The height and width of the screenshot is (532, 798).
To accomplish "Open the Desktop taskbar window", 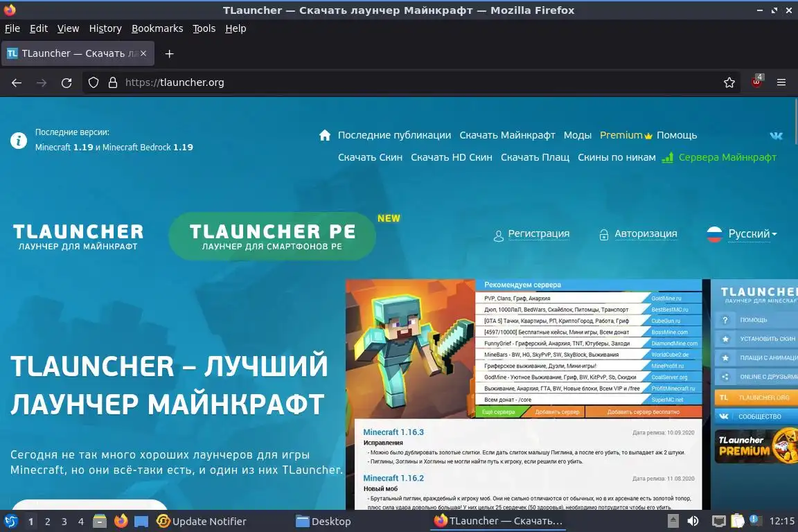I will (x=323, y=522).
